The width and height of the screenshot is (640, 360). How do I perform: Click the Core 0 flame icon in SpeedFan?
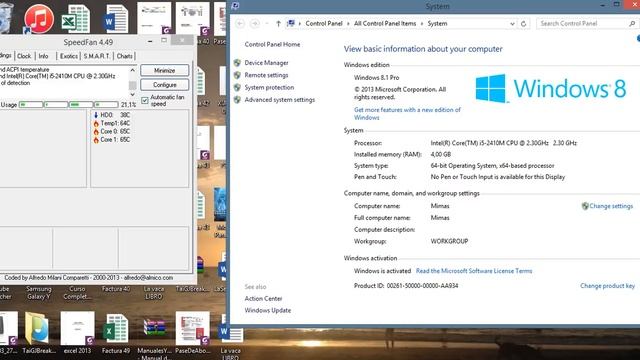click(x=96, y=131)
